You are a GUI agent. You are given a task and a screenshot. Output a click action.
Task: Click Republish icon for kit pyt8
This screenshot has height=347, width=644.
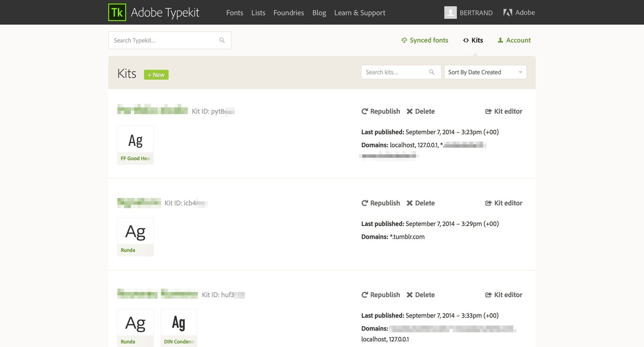point(365,111)
